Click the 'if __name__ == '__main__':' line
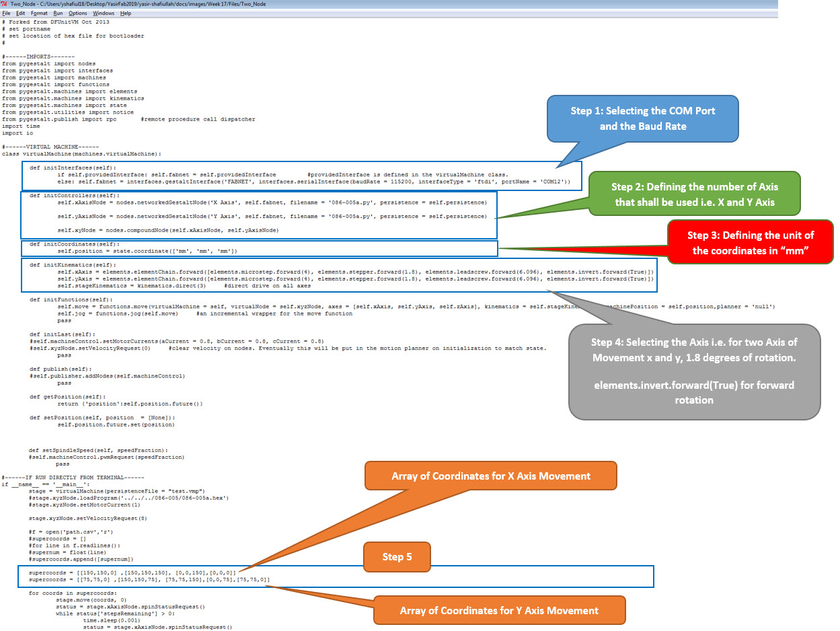Image resolution: width=840 pixels, height=631 pixels. click(x=45, y=484)
